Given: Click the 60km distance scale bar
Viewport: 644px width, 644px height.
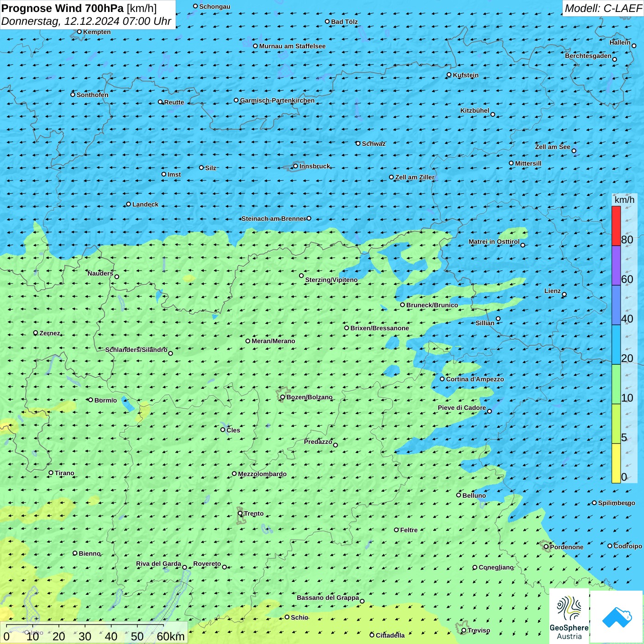Looking at the screenshot, I should [85, 626].
